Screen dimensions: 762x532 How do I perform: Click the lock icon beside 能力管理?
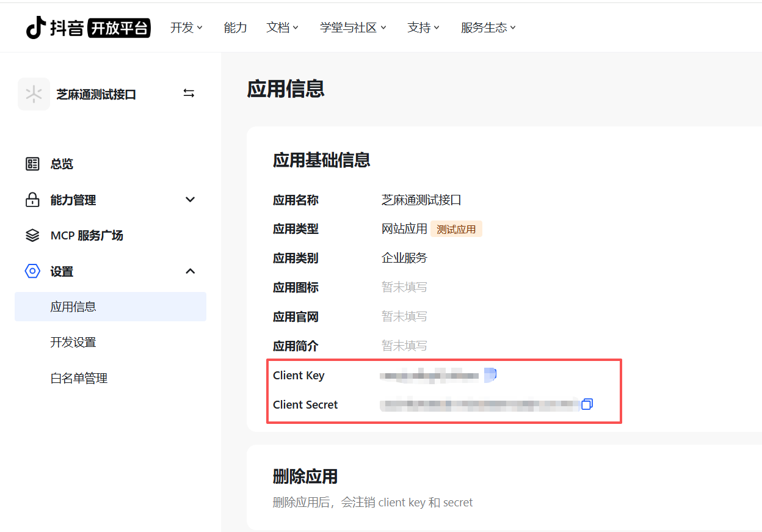(x=32, y=200)
